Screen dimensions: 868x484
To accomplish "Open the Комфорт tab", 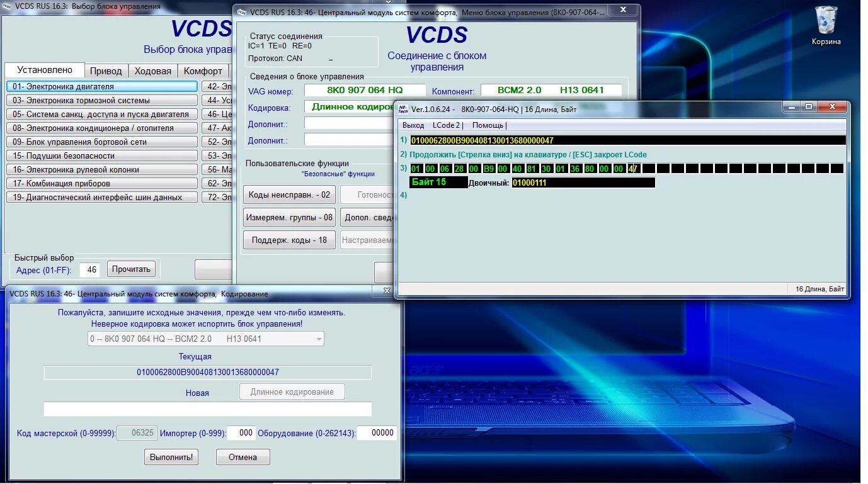I will 203,71.
